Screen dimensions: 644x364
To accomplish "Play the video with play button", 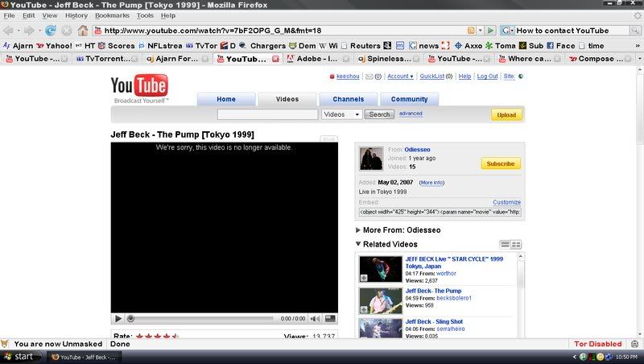I will point(118,318).
